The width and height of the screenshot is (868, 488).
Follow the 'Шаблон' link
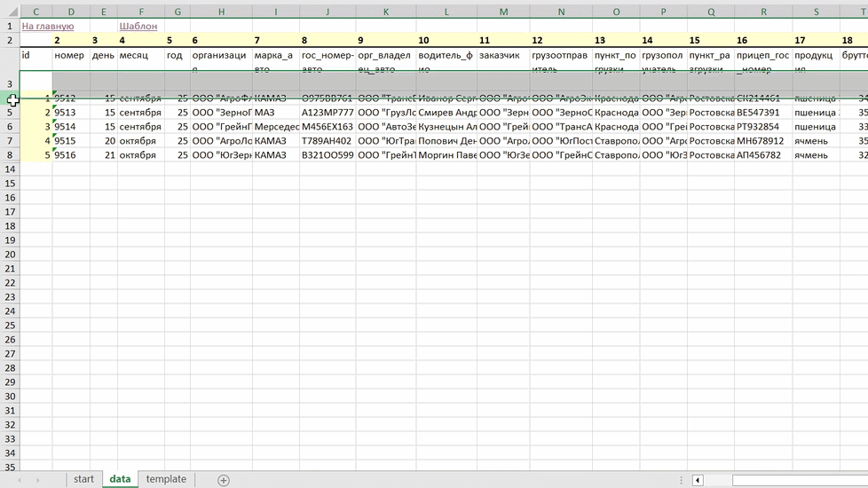click(138, 26)
